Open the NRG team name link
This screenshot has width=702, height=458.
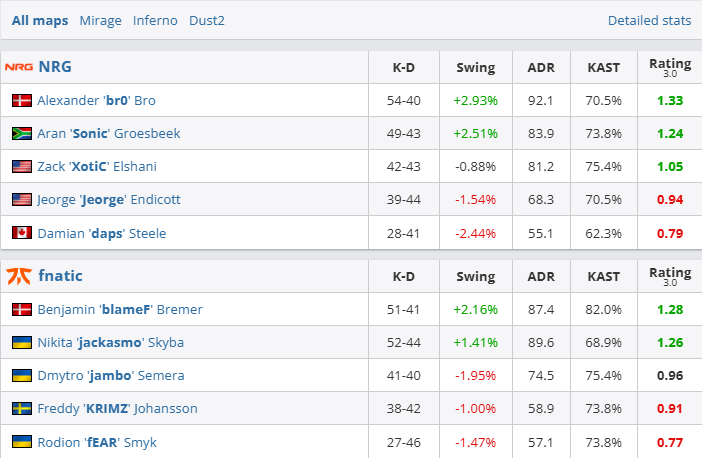(54, 67)
